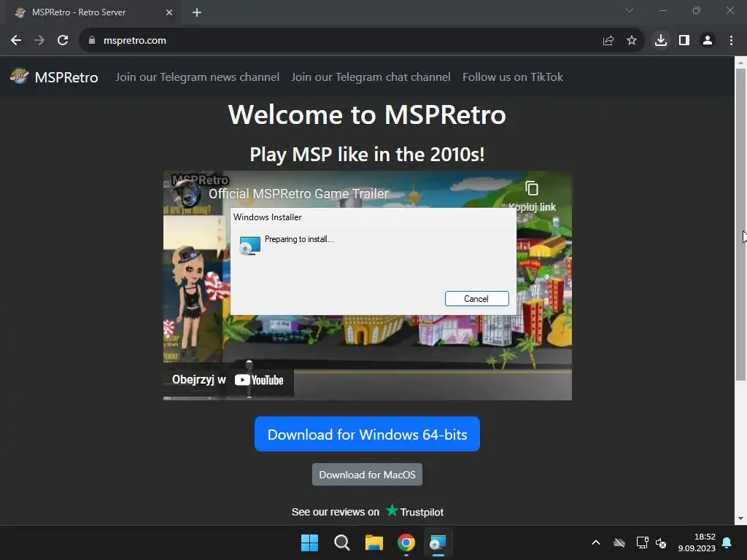View site info via the padlock icon
This screenshot has height=560, width=747.
pyautogui.click(x=92, y=41)
